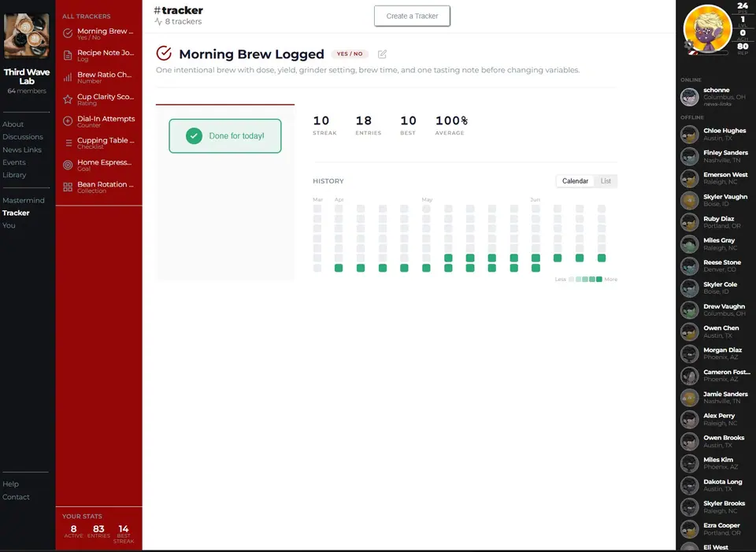The width and height of the screenshot is (756, 552).
Task: Click Skyler Brooks member name
Action: pyautogui.click(x=724, y=503)
